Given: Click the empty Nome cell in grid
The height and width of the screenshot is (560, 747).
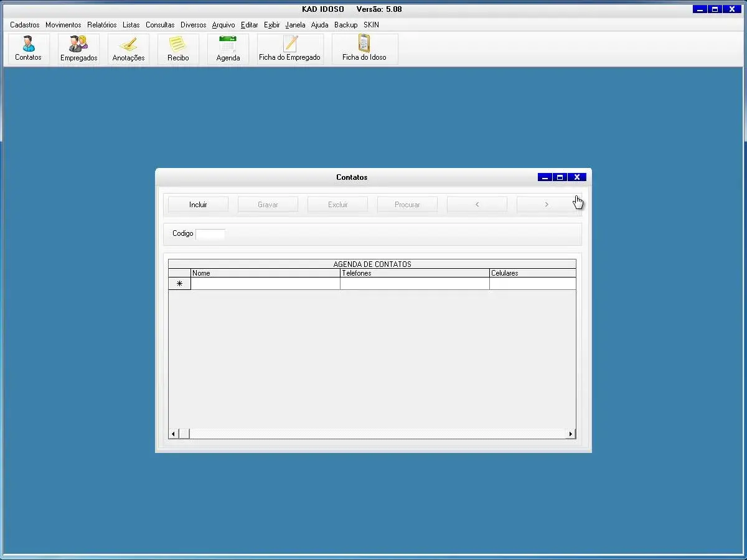Looking at the screenshot, I should 265,284.
